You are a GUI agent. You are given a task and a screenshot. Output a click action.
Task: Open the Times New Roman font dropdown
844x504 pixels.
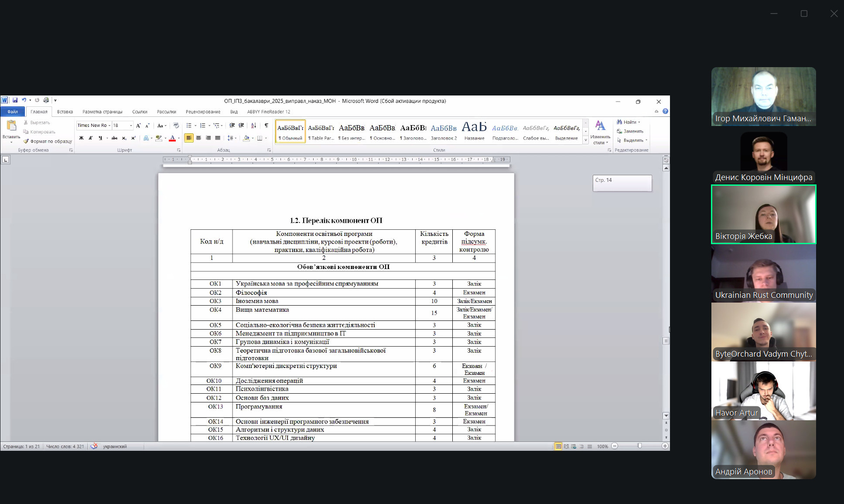(x=109, y=126)
